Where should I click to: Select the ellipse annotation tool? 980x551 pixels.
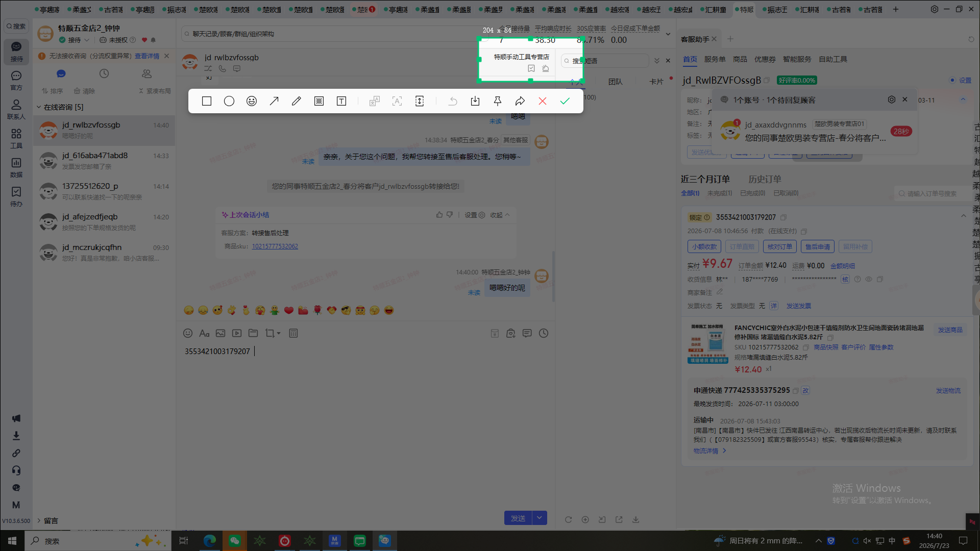[229, 101]
